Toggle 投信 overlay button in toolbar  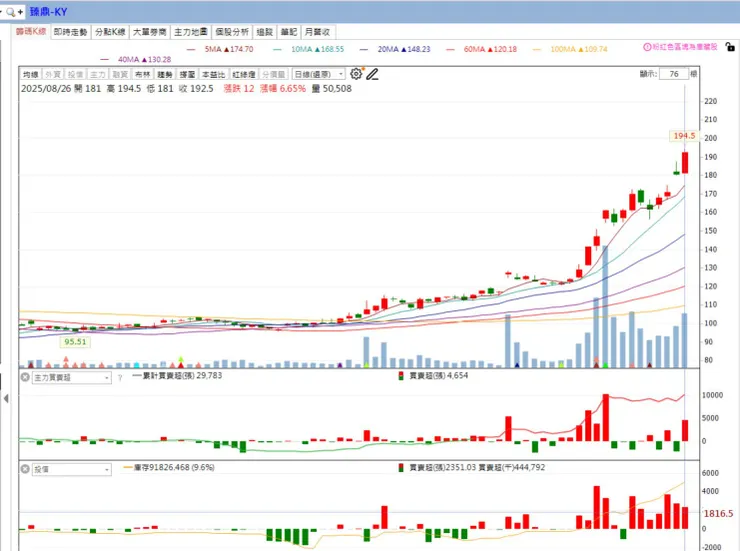tap(76, 75)
